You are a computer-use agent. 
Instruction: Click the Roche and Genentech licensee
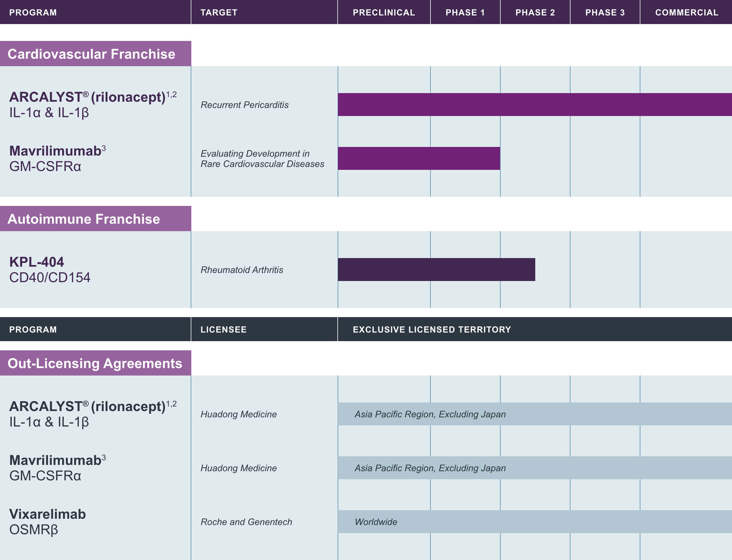[246, 522]
